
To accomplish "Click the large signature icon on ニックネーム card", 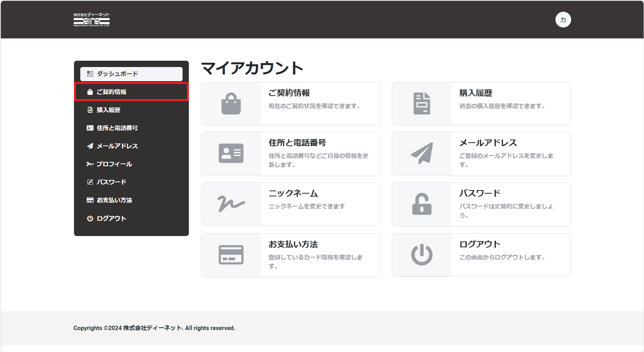I will (x=231, y=204).
